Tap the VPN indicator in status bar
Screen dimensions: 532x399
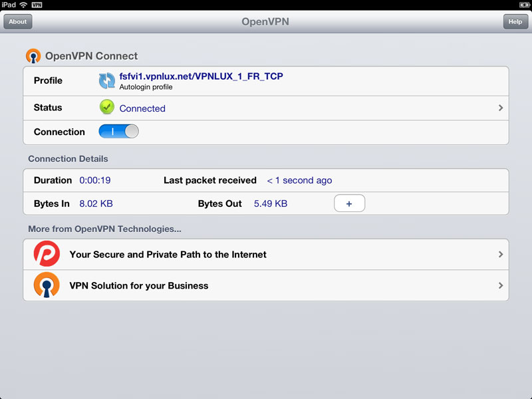point(37,5)
